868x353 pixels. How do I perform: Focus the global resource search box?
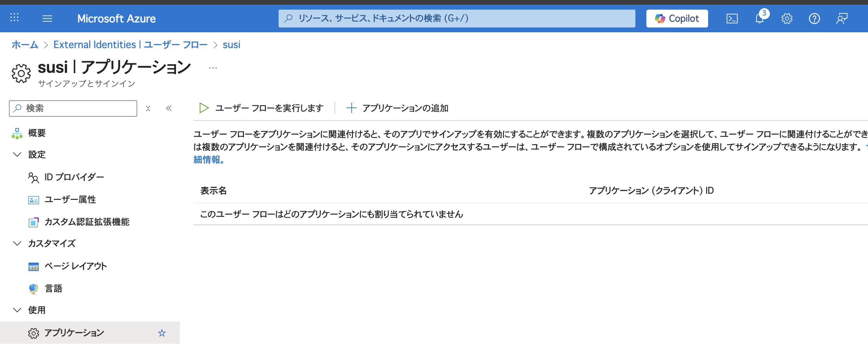456,19
